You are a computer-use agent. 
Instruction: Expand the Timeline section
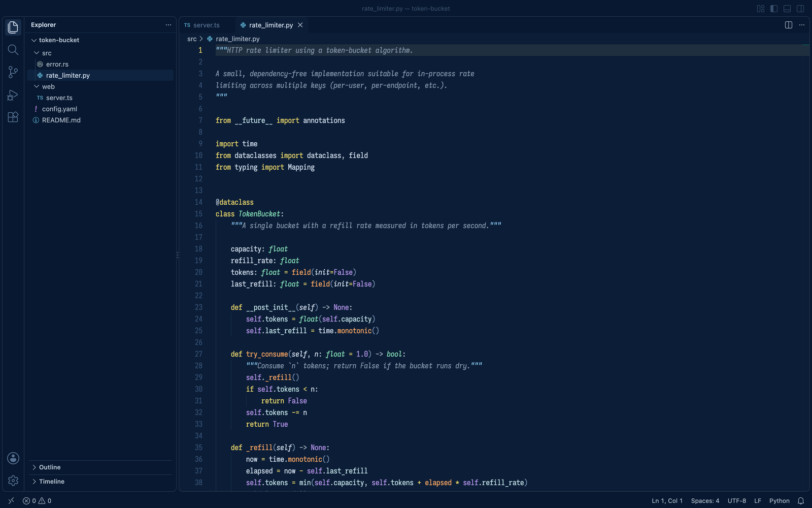(100, 482)
